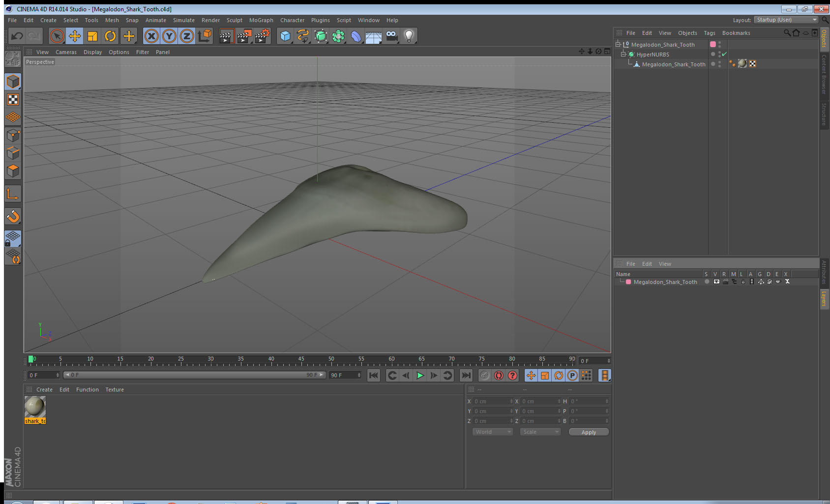The width and height of the screenshot is (830, 504).
Task: Open the Function menu in Material Manager
Action: pos(87,390)
